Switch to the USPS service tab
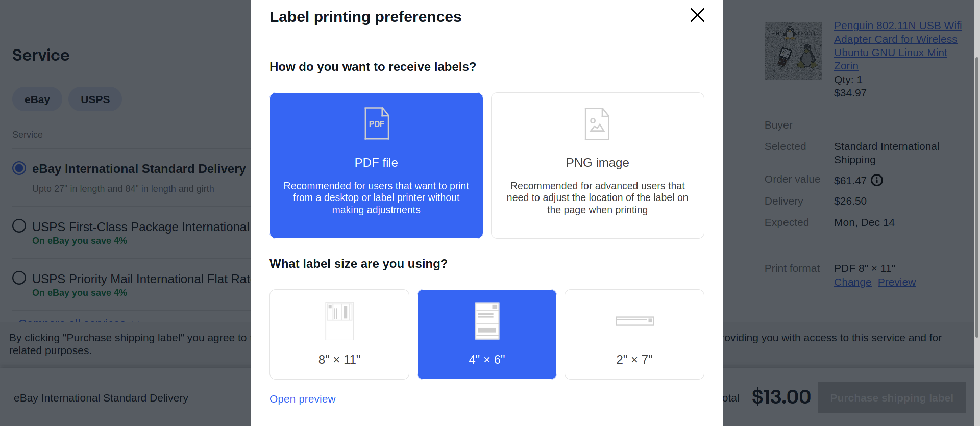The width and height of the screenshot is (980, 426). (x=95, y=99)
